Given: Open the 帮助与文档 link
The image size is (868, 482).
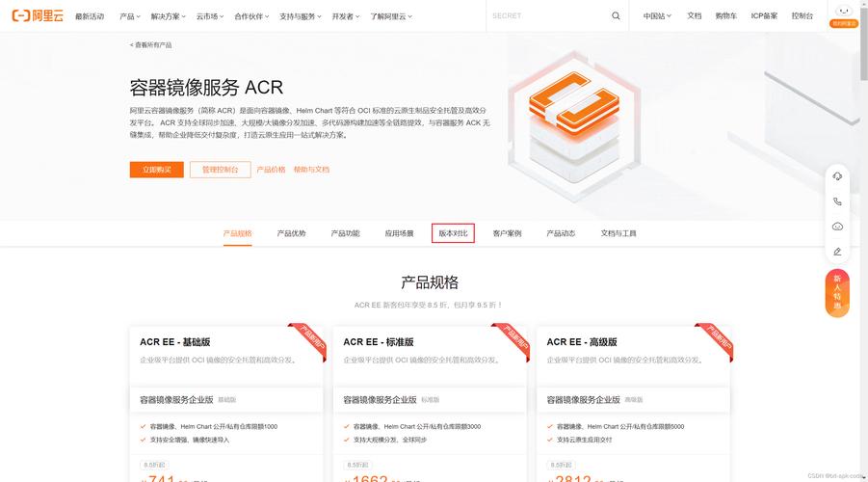Looking at the screenshot, I should 311,170.
